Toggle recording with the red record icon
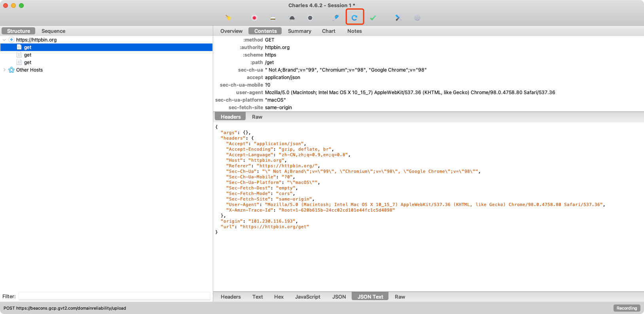This screenshot has height=314, width=644. pyautogui.click(x=254, y=17)
